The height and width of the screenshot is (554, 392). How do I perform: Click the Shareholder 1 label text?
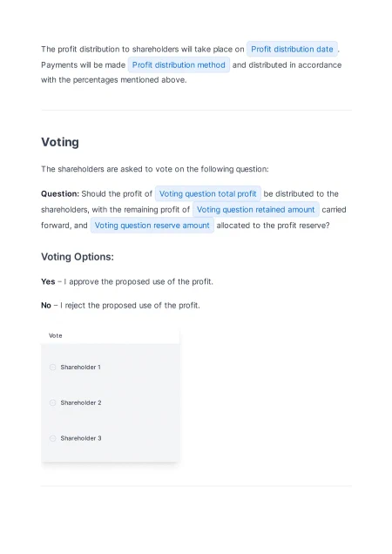click(x=81, y=367)
